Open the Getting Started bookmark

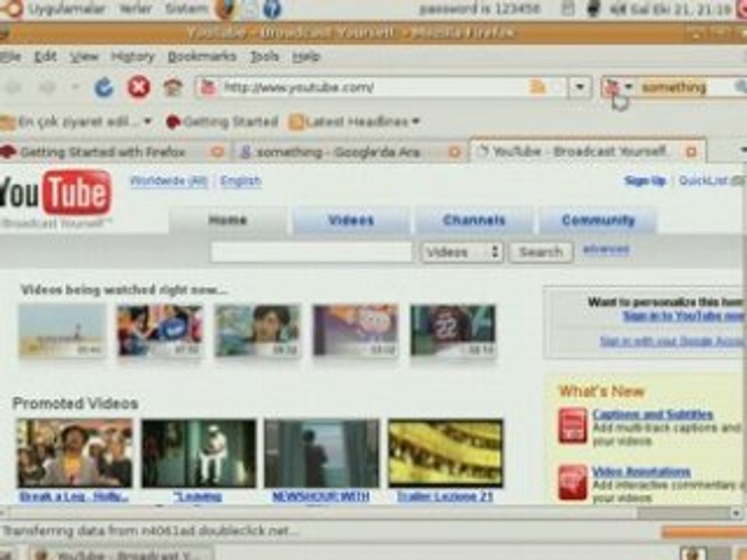222,122
